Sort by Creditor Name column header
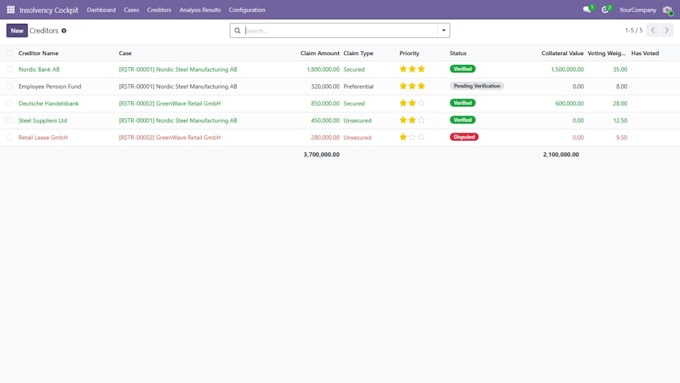The height and width of the screenshot is (383, 680). tap(38, 53)
